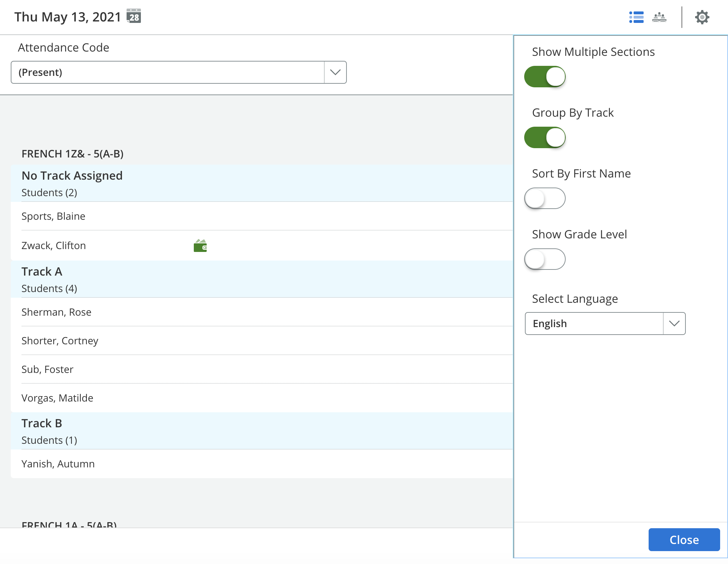Open the Select Language dropdown arrow
Screen dimensions: 728x564
(674, 324)
